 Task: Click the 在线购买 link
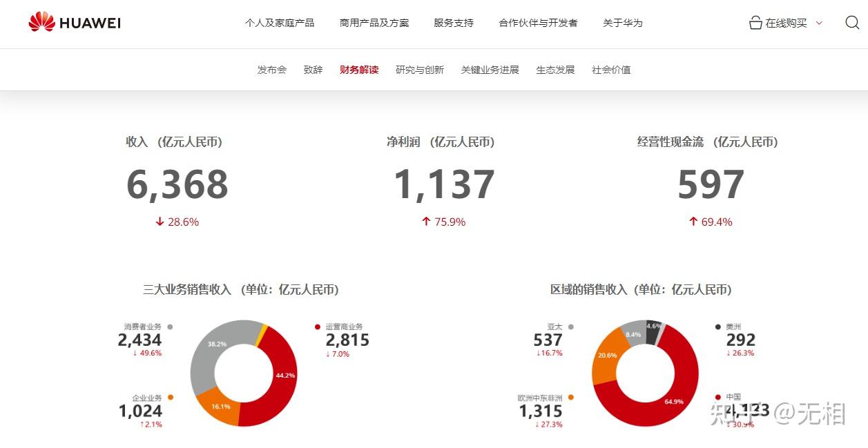(786, 23)
